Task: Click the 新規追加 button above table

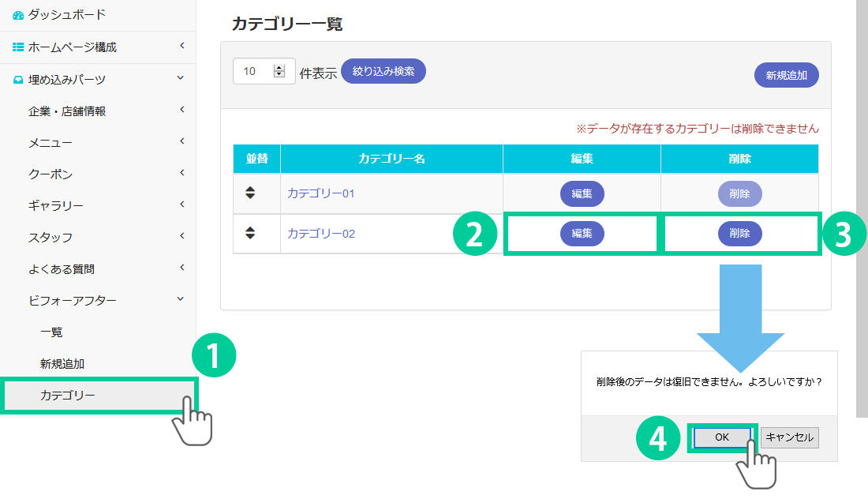Action: 786,76
